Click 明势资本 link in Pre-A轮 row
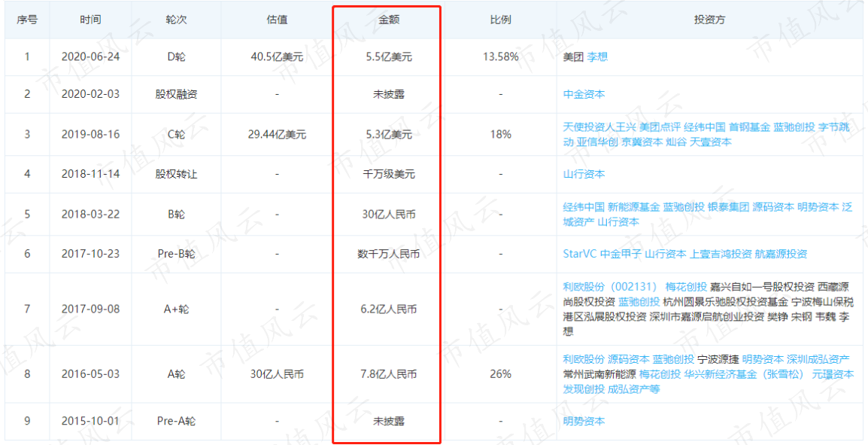868x445 pixels. click(x=584, y=421)
